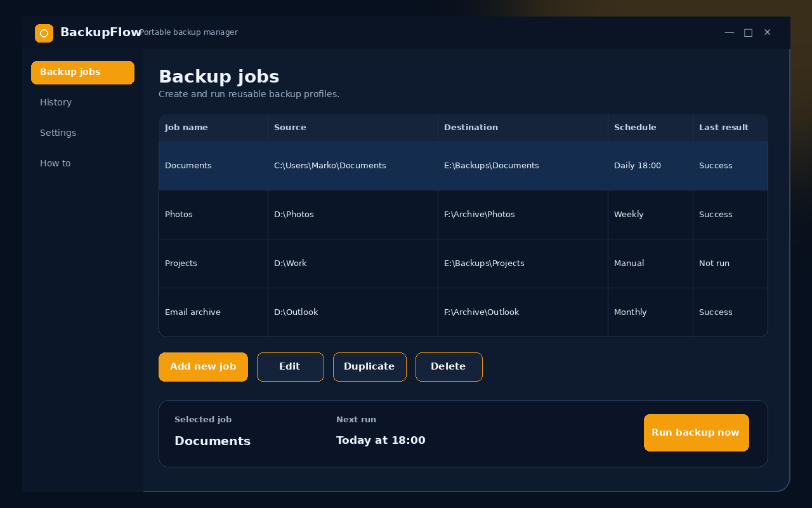Click the BackupFlow orange logo icon

pos(44,33)
